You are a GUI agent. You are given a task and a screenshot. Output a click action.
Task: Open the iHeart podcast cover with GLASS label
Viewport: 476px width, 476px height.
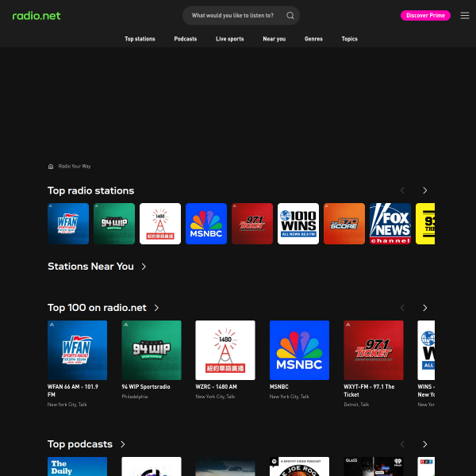click(x=374, y=466)
